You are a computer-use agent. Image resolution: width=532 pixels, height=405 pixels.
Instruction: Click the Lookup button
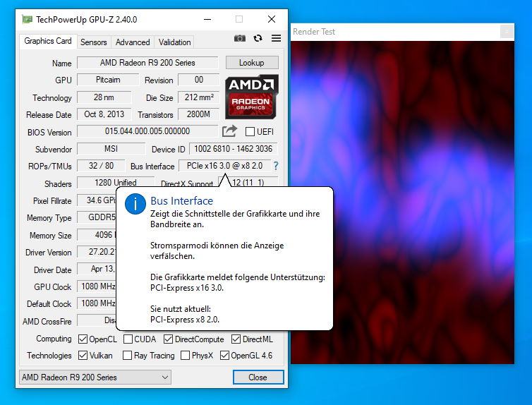tap(252, 63)
